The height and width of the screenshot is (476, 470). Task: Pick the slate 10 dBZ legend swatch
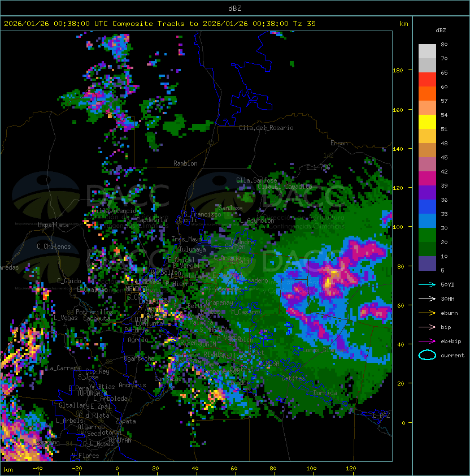click(427, 263)
